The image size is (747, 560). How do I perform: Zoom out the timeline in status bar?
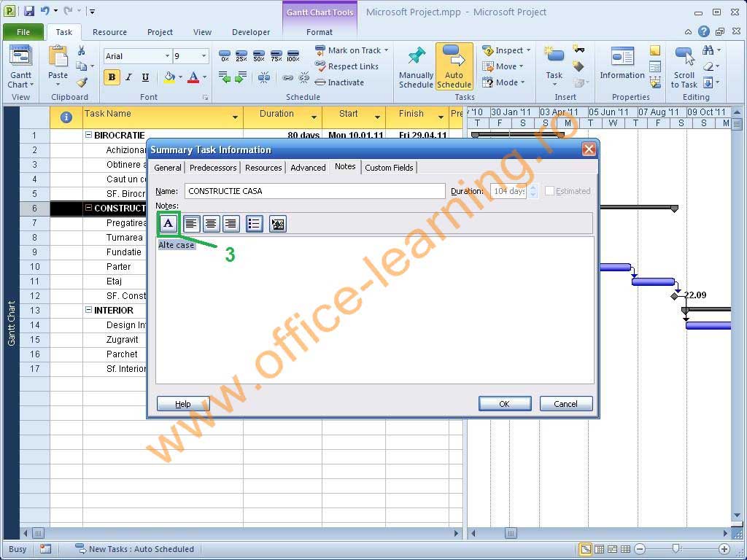[640, 549]
